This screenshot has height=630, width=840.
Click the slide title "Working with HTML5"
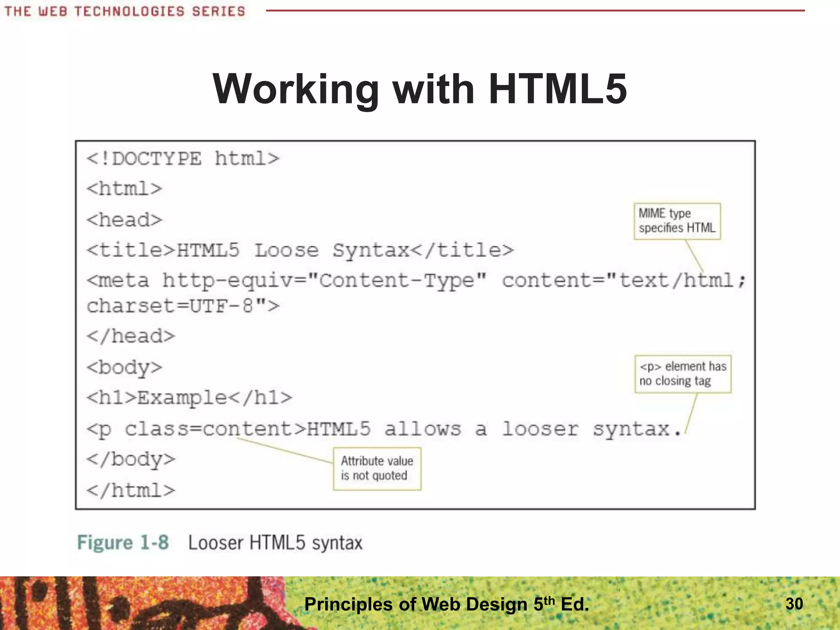[420, 89]
